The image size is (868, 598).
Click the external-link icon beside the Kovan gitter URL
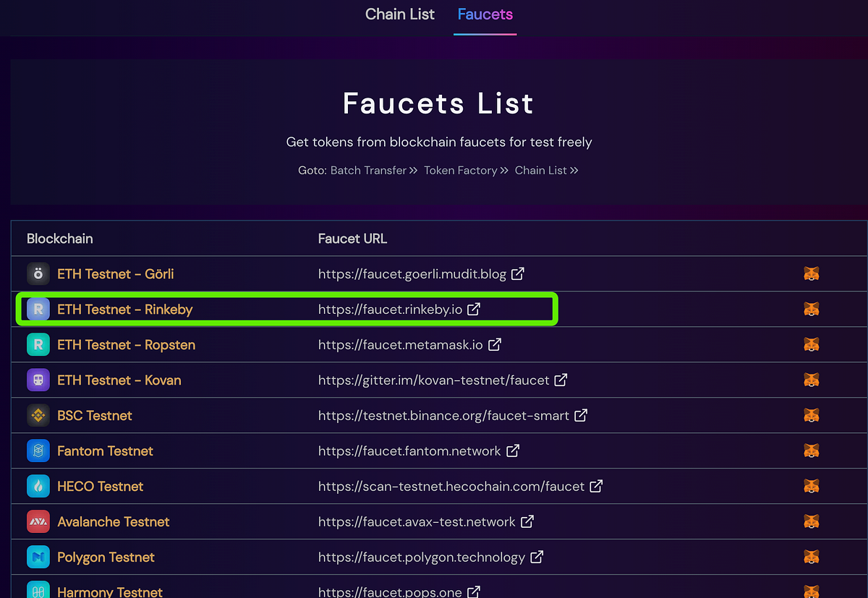[561, 380]
